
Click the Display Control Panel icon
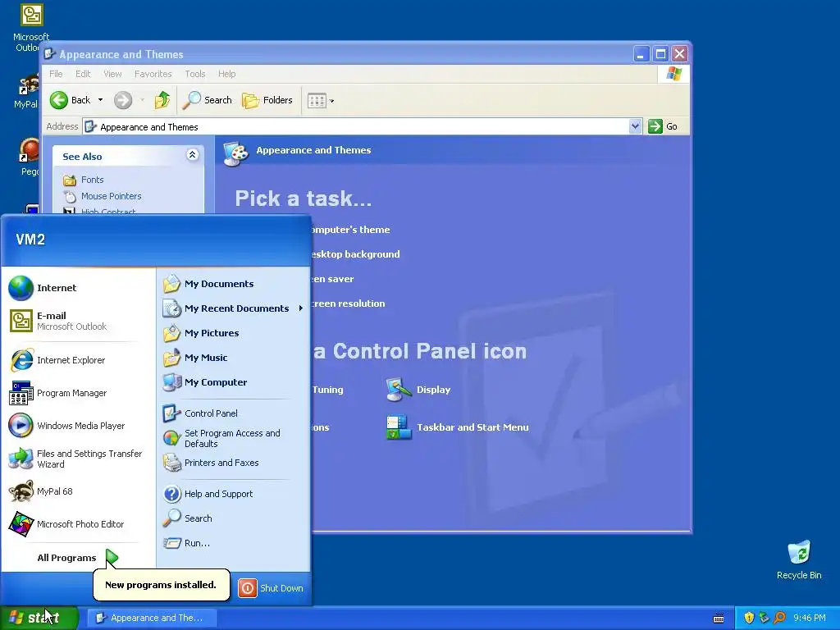pos(418,390)
